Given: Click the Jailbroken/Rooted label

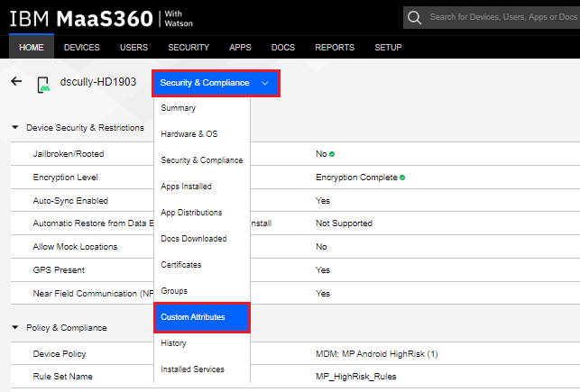Looking at the screenshot, I should 69,154.
